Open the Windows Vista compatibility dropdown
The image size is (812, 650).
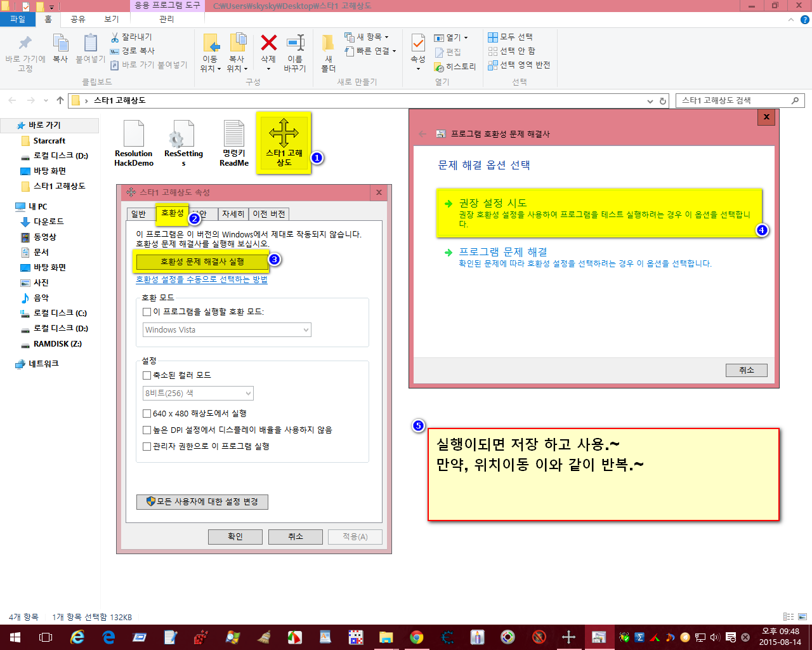(227, 330)
